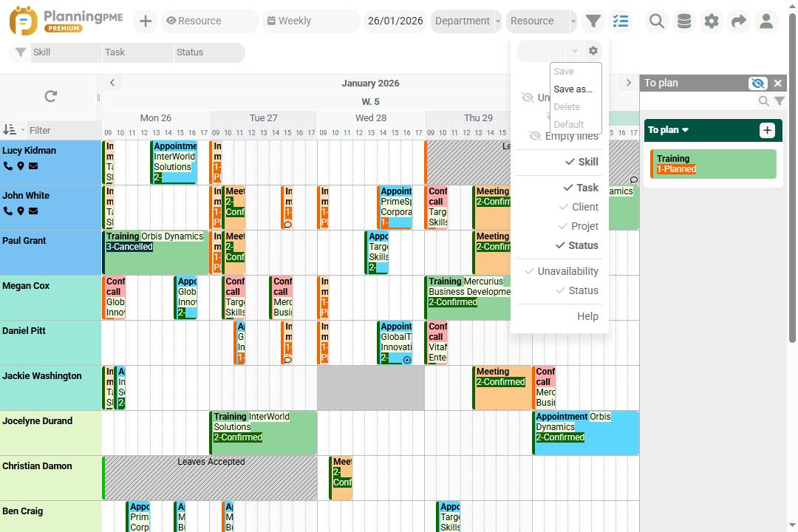This screenshot has height=532, width=798.
Task: Choose Save as… in the filter menu
Action: coord(573,89)
